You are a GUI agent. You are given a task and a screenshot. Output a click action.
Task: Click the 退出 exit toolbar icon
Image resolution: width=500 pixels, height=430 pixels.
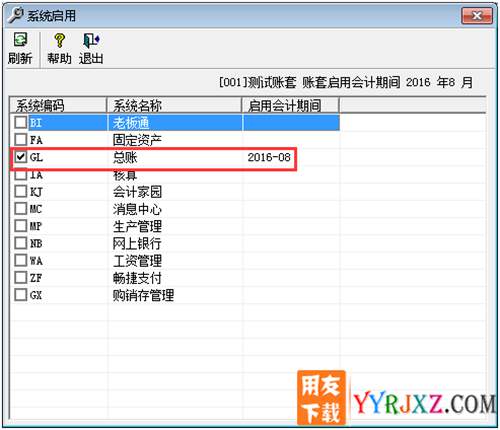pyautogui.click(x=91, y=48)
